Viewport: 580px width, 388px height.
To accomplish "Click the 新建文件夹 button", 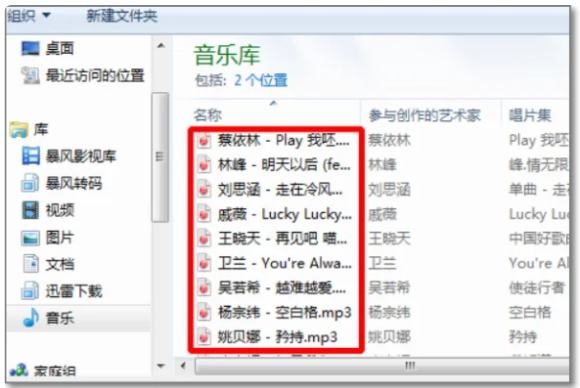I will click(x=122, y=16).
